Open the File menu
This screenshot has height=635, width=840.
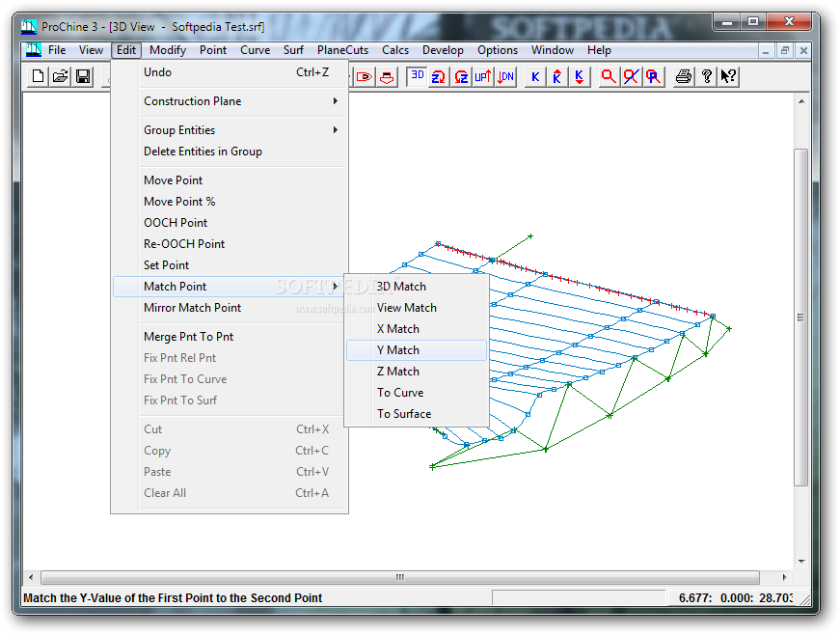point(57,50)
